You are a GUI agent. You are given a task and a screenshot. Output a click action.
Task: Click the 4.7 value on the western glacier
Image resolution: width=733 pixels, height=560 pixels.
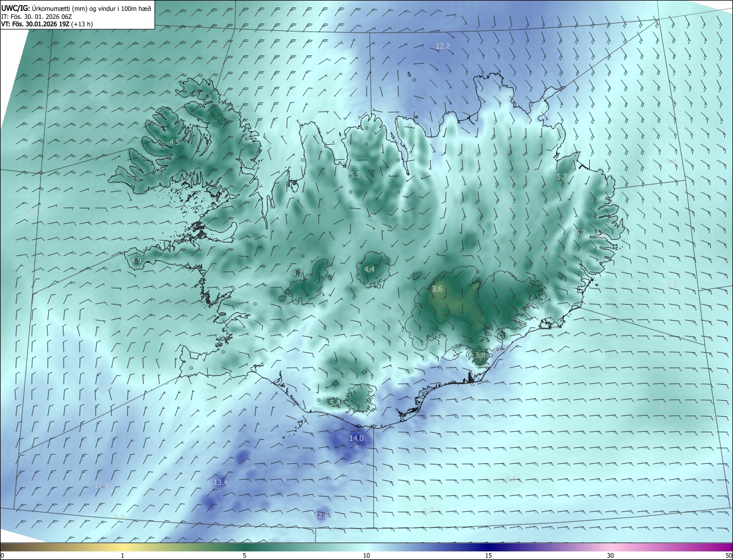297,274
